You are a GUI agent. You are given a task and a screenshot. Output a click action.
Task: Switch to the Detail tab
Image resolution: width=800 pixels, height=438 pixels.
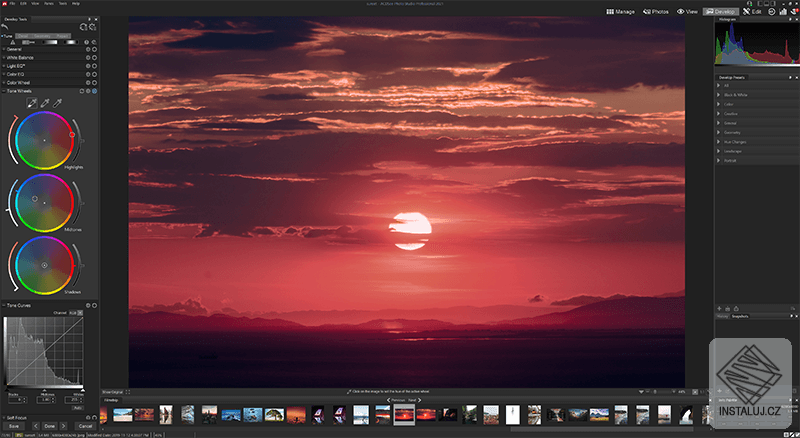coord(23,36)
